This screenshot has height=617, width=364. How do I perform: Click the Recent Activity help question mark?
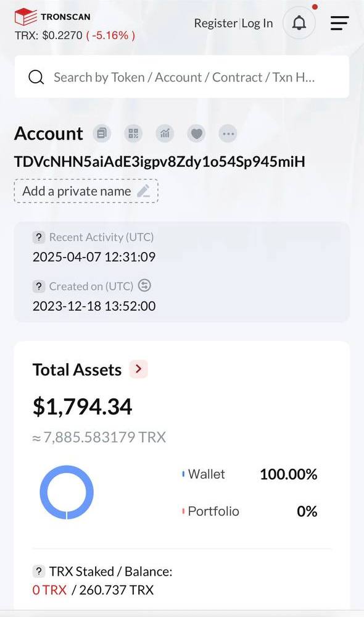point(38,237)
